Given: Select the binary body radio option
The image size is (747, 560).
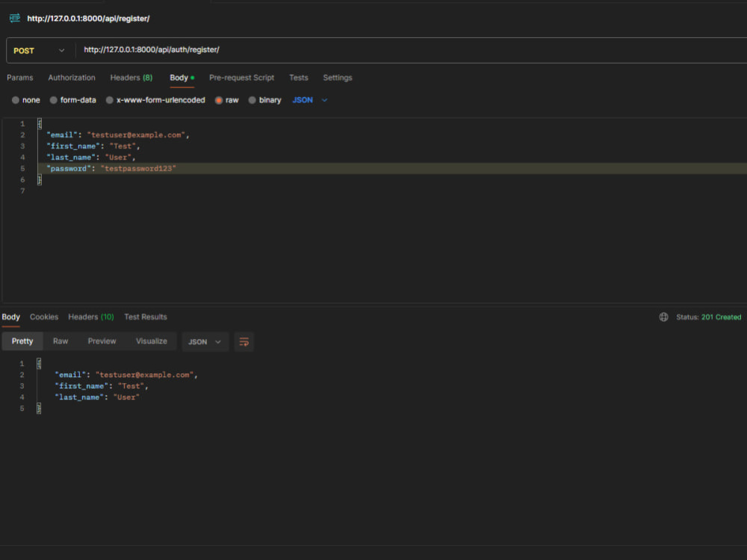Looking at the screenshot, I should coord(265,100).
